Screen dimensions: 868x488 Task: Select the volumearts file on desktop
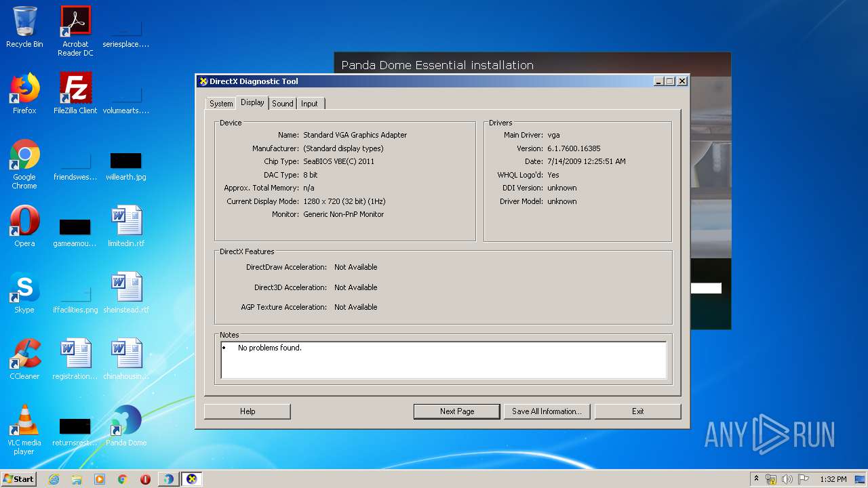click(x=126, y=99)
